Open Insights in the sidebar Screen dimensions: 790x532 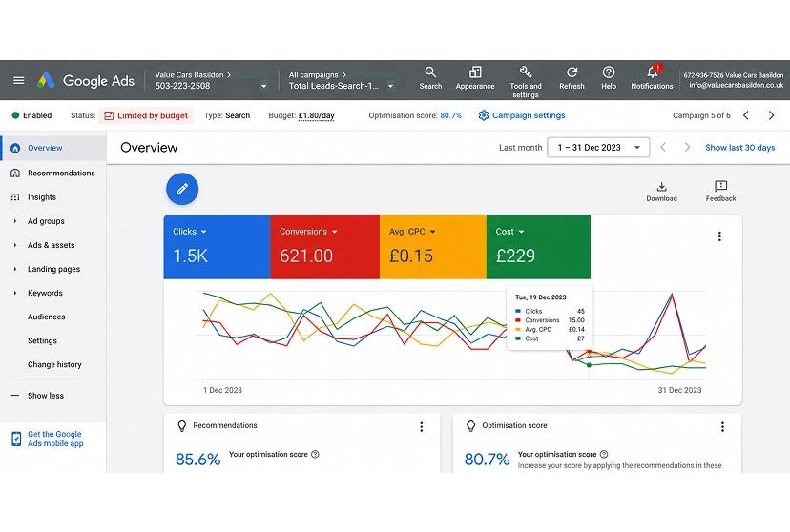pyautogui.click(x=52, y=197)
